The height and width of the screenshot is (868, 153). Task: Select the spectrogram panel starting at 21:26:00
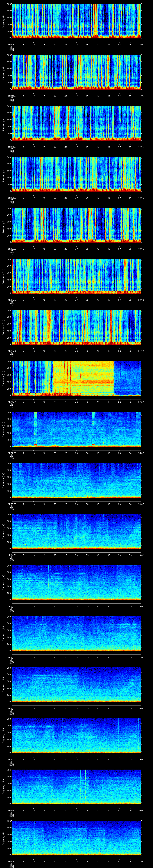pos(76,633)
